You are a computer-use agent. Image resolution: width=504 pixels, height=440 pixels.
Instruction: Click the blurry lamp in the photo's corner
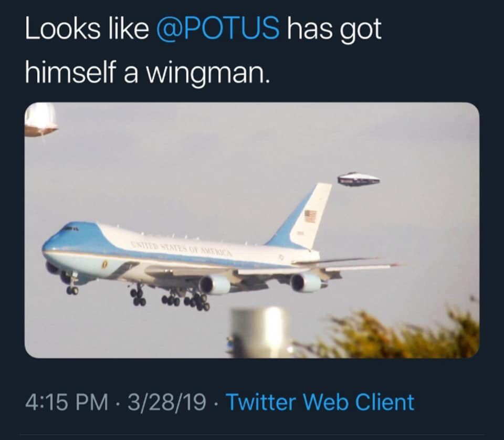40,119
